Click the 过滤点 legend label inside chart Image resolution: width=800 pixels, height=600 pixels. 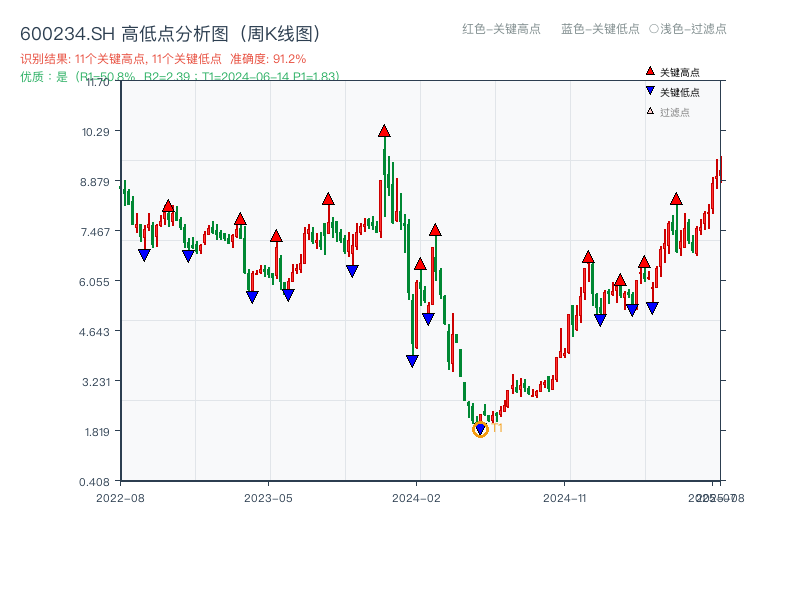(674, 112)
